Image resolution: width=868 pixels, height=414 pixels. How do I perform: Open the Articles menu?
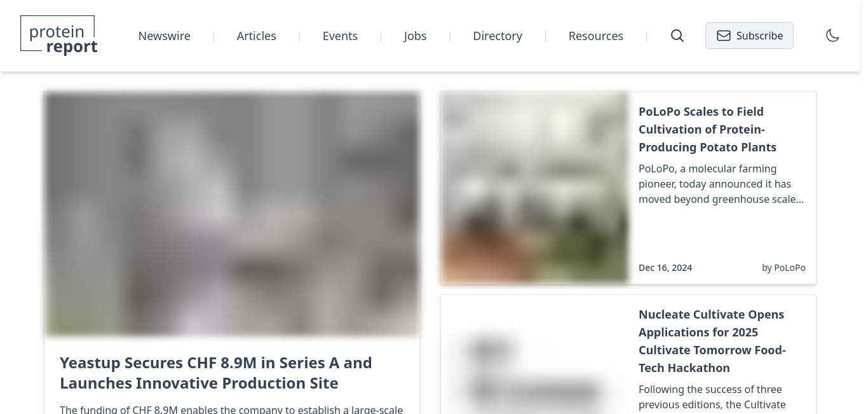[x=257, y=36]
